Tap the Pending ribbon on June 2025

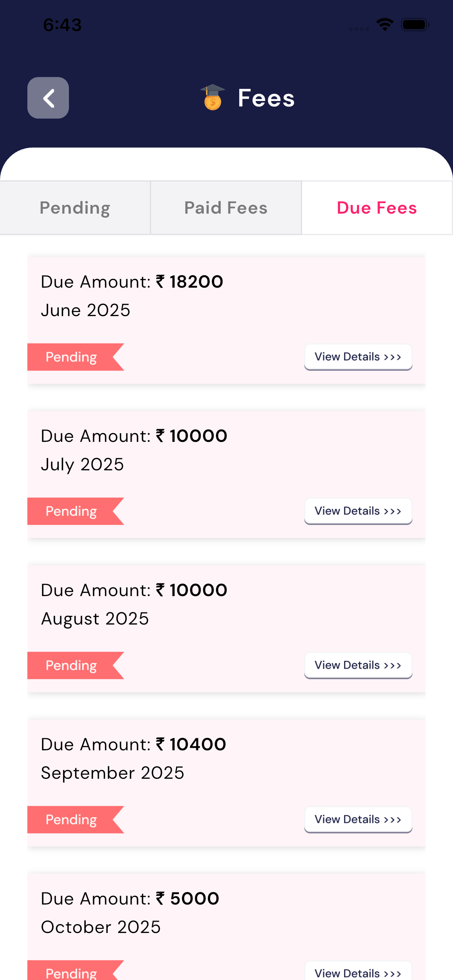[71, 357]
